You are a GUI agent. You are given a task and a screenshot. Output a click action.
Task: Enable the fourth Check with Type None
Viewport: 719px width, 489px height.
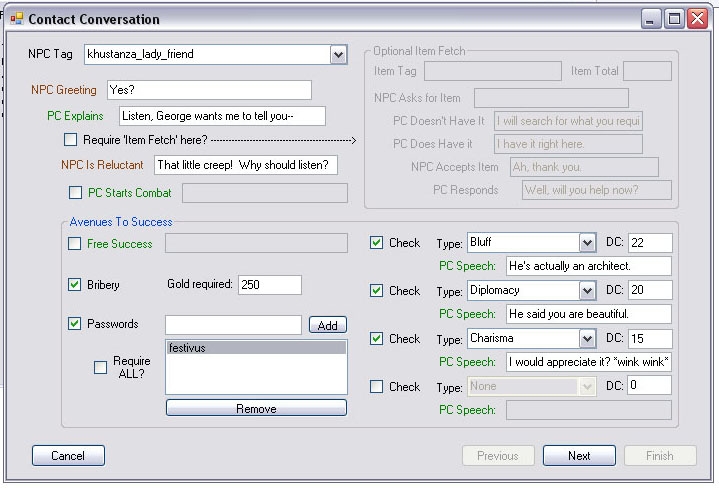(376, 387)
